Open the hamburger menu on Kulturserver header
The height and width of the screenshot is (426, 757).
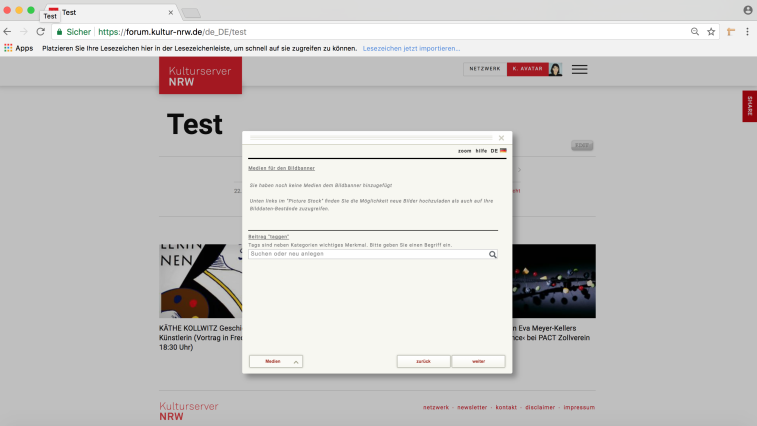click(579, 70)
